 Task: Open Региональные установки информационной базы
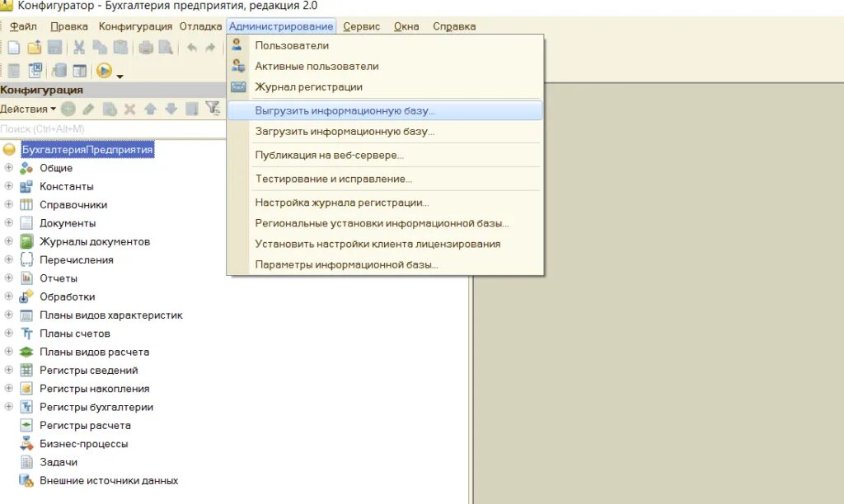pyautogui.click(x=386, y=223)
